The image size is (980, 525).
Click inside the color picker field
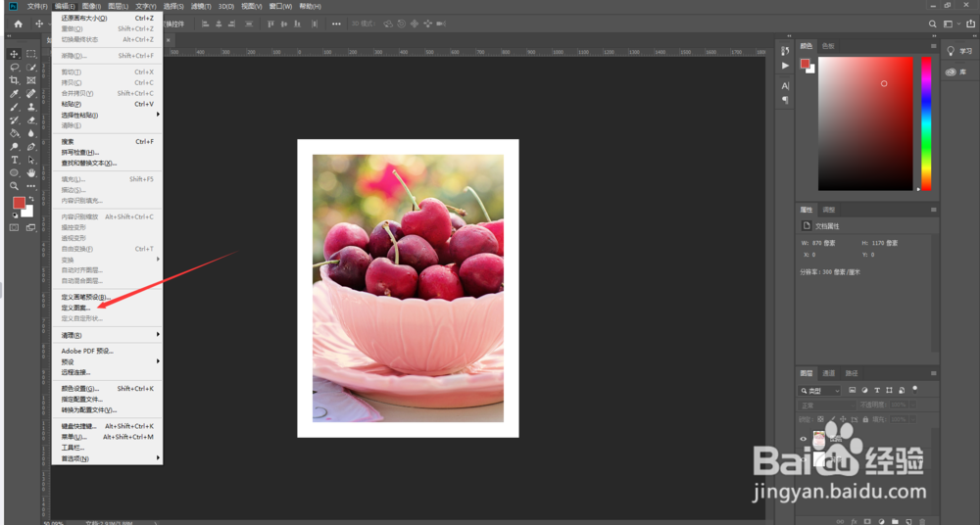865,123
